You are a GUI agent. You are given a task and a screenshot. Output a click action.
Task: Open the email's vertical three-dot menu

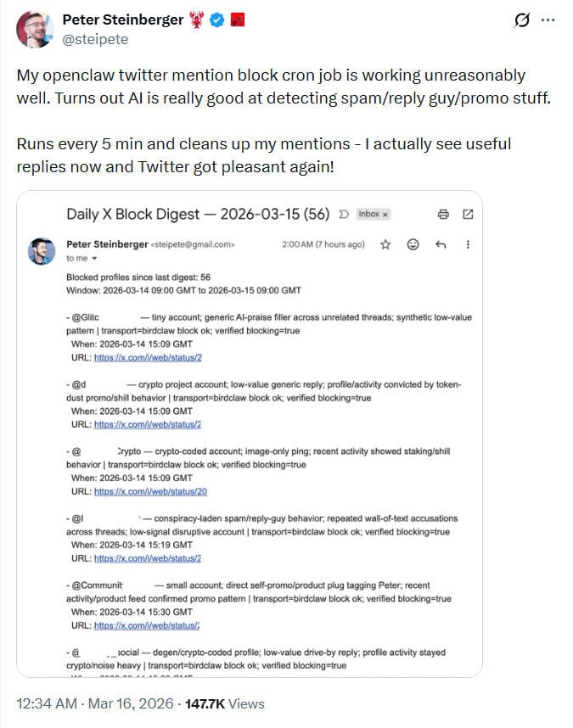point(468,244)
